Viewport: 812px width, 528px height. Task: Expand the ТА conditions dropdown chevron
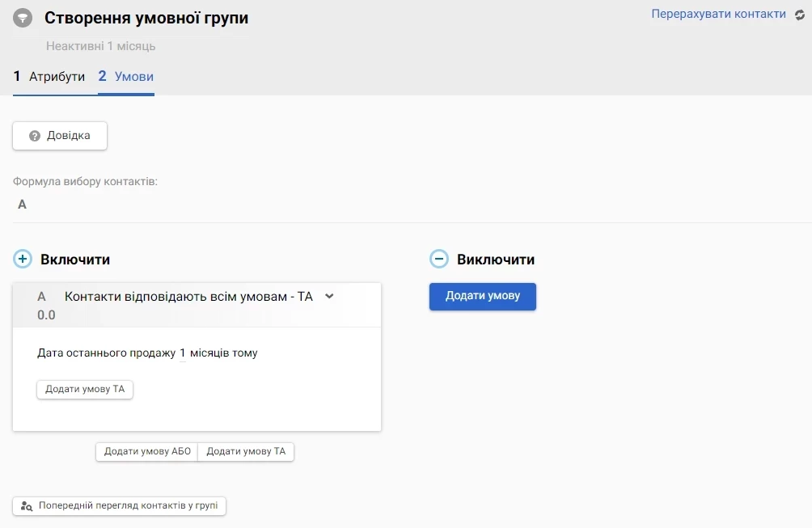point(329,297)
